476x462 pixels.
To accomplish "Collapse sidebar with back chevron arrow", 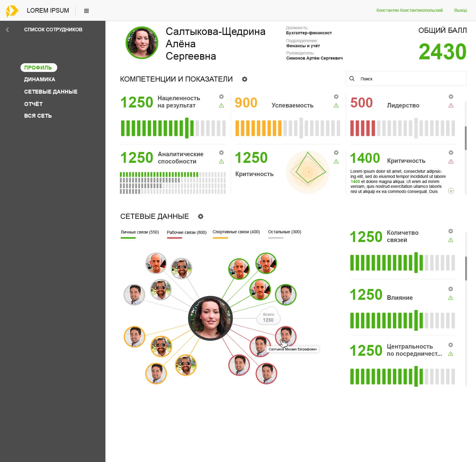I will pyautogui.click(x=8, y=29).
